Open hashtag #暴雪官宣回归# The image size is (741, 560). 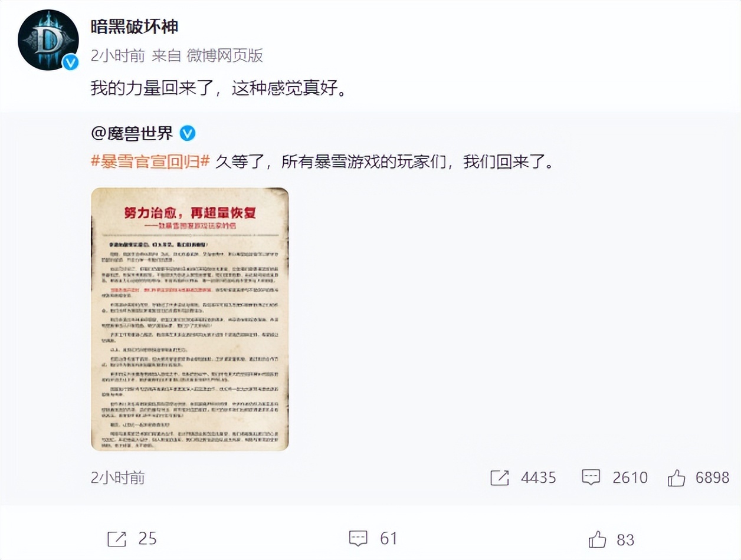tap(150, 163)
